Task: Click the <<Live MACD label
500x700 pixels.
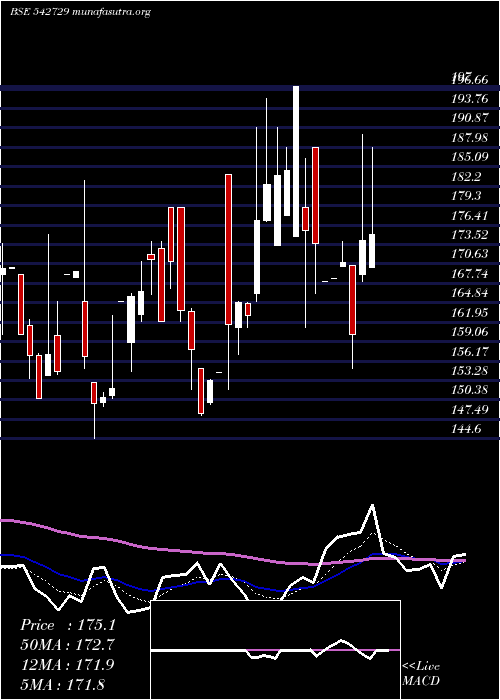Action: point(421,673)
